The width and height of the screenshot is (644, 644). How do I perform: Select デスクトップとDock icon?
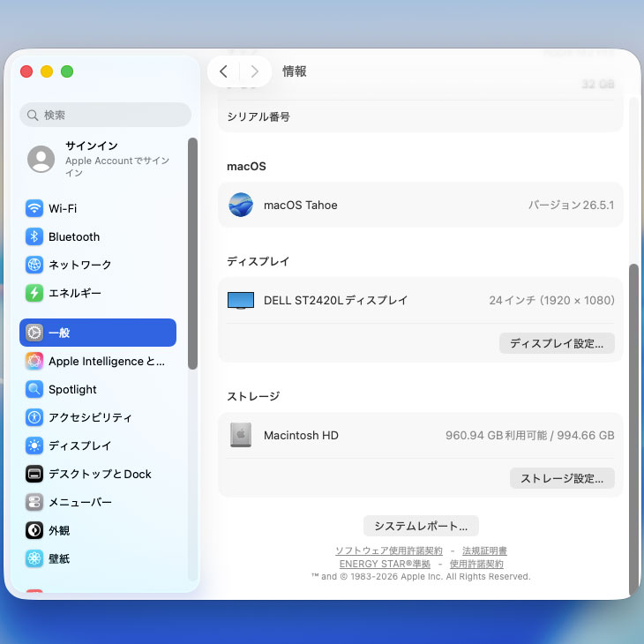34,474
